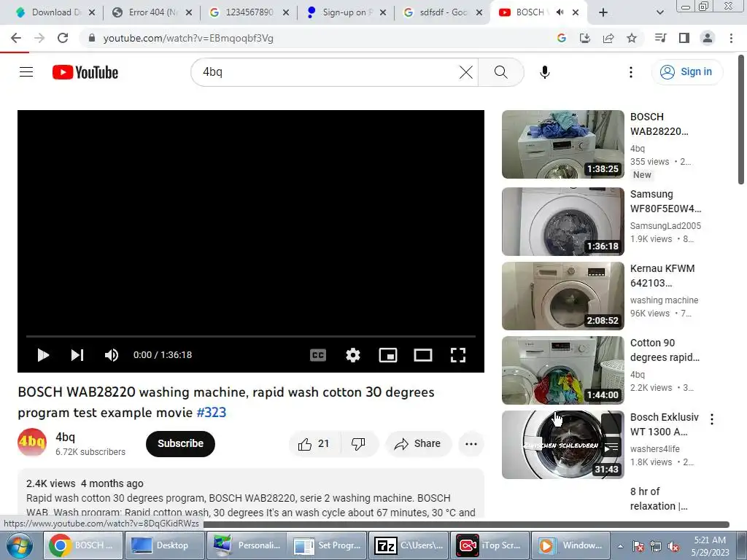Share this page from the address bar
This screenshot has height=560, width=747.
(608, 38)
